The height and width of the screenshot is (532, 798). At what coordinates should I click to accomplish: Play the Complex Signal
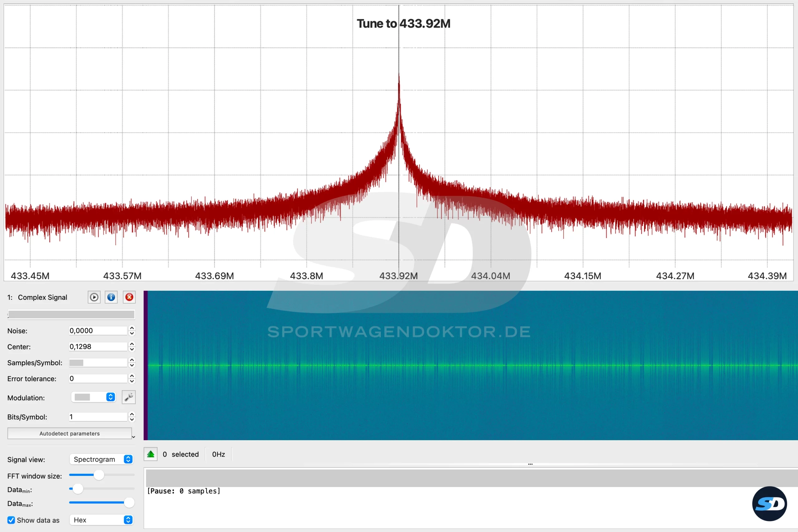[x=94, y=298]
